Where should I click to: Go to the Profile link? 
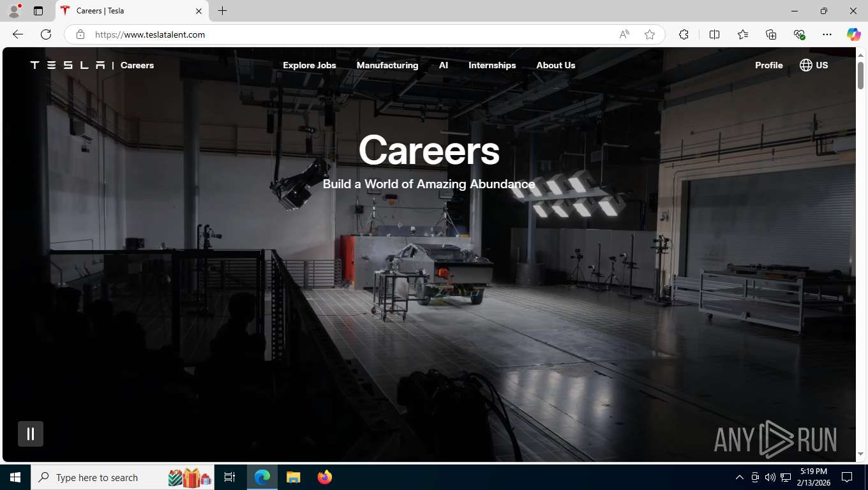click(x=769, y=65)
